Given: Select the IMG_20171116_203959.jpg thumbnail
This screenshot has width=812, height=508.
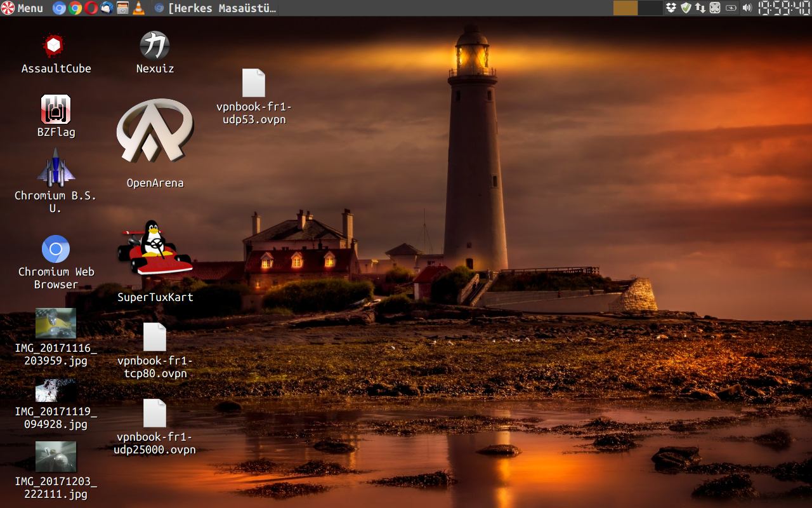Looking at the screenshot, I should click(56, 323).
